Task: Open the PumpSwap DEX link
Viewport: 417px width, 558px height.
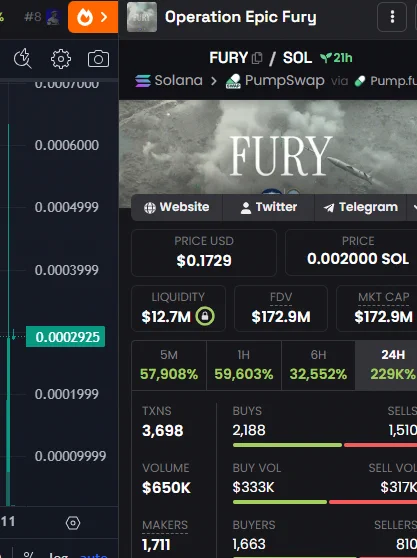Action: (275, 81)
